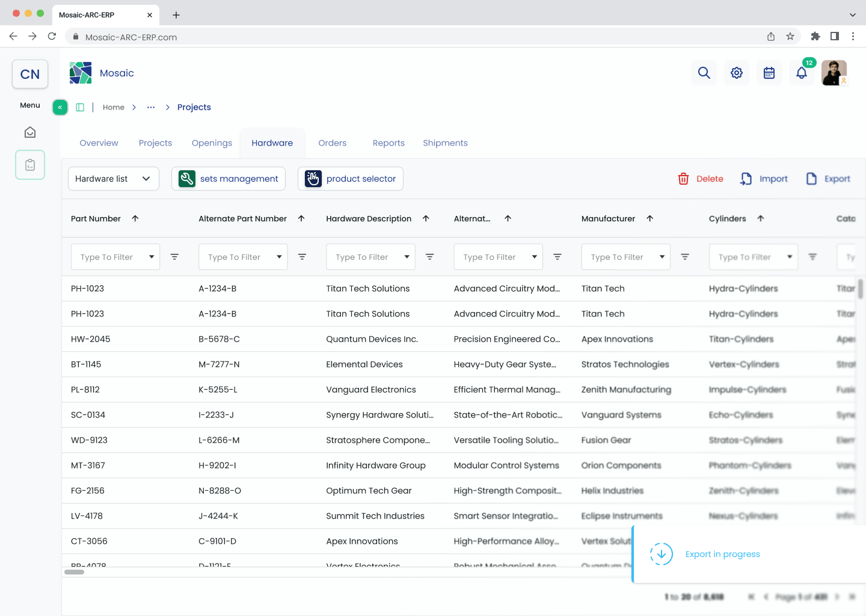The width and height of the screenshot is (866, 616).
Task: Click the Delete button
Action: tap(701, 179)
